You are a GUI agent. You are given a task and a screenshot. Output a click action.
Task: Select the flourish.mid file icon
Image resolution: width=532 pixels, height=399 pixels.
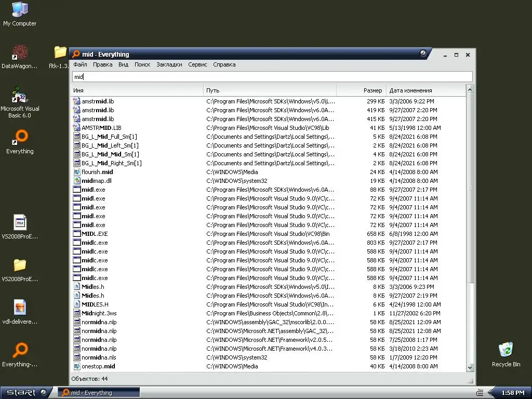[x=77, y=171]
